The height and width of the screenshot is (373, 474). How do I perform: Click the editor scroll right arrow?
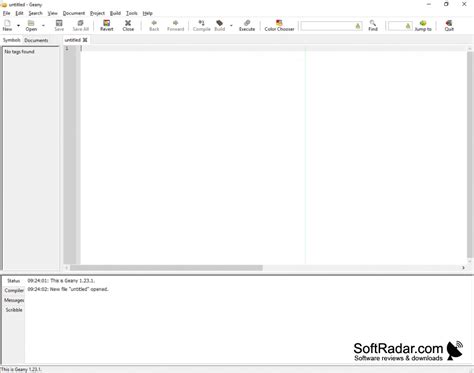point(463,268)
